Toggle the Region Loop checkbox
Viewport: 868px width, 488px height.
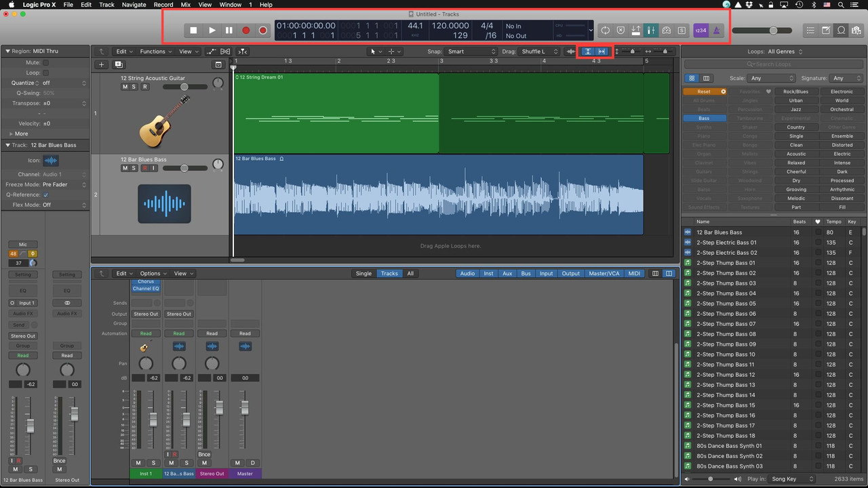[x=45, y=73]
